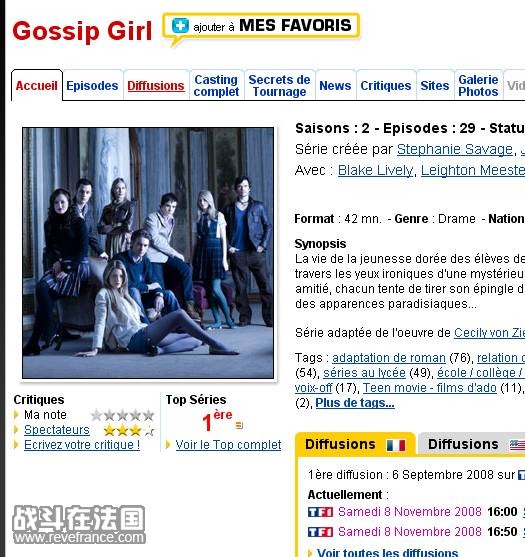Open the Gossip Girl cast photo
Image resolution: width=525 pixels, height=557 pixels.
coord(148,253)
